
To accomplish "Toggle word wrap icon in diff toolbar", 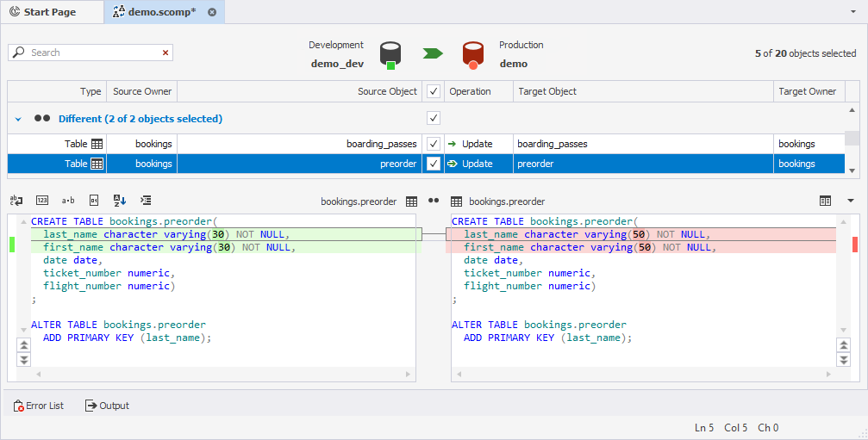I will (16, 200).
